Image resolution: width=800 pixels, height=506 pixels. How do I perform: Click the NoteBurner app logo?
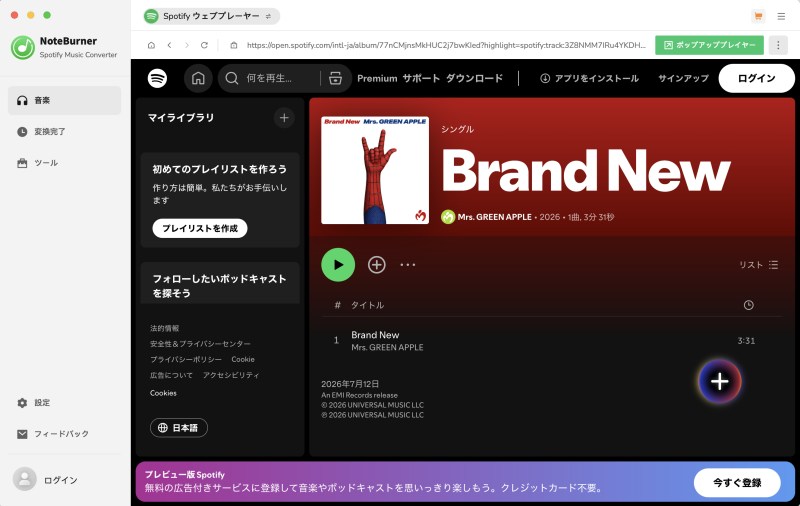(22, 47)
